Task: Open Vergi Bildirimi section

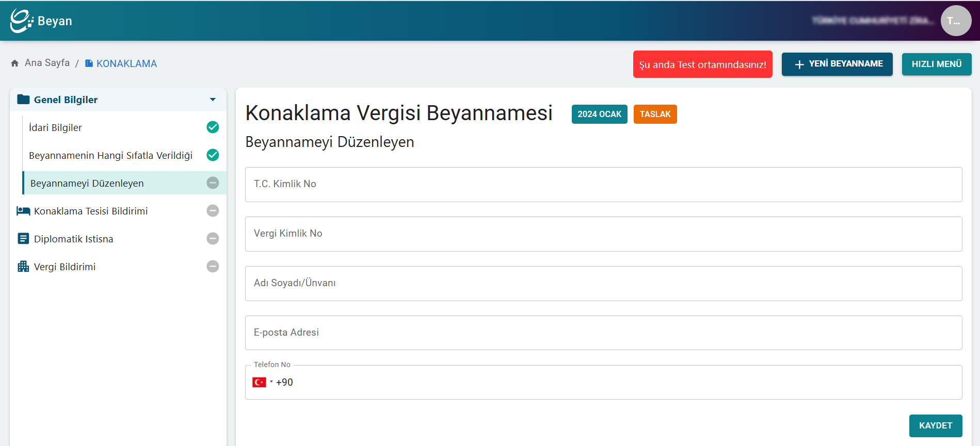Action: point(118,267)
